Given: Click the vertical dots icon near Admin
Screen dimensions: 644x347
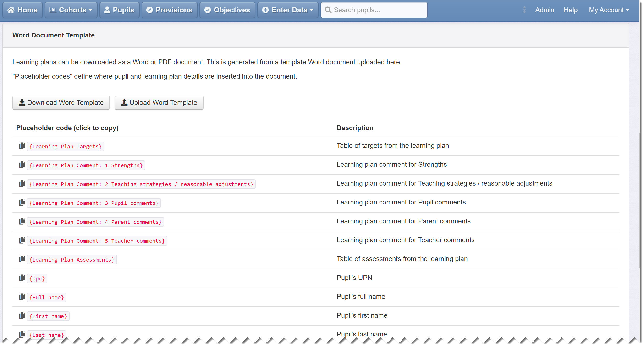Looking at the screenshot, I should click(x=524, y=10).
